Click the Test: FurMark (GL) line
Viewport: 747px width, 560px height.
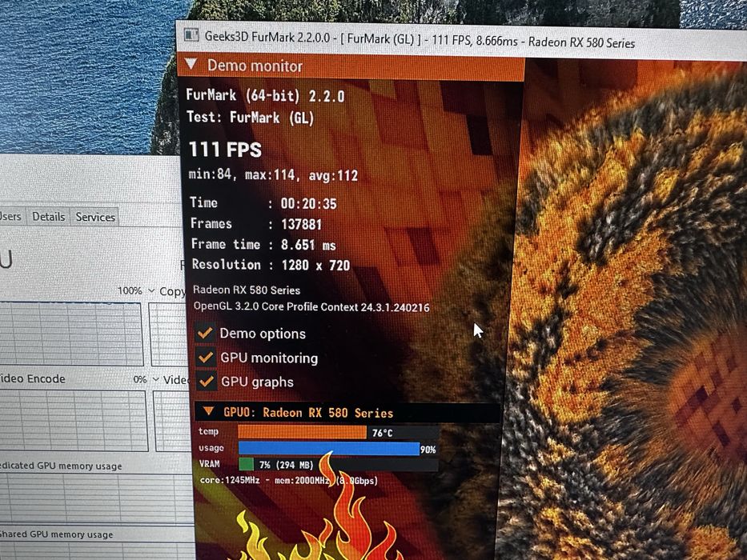pyautogui.click(x=250, y=117)
